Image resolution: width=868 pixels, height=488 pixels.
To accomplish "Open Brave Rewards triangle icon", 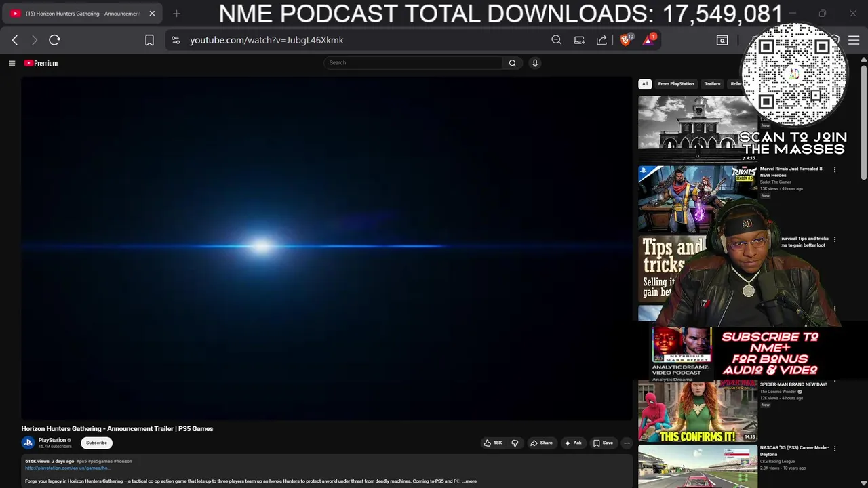I will click(649, 40).
